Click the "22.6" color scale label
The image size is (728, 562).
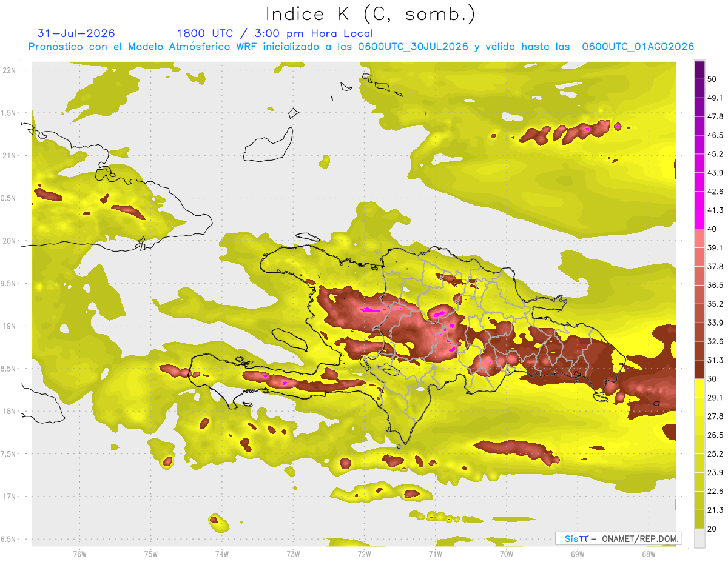click(714, 491)
